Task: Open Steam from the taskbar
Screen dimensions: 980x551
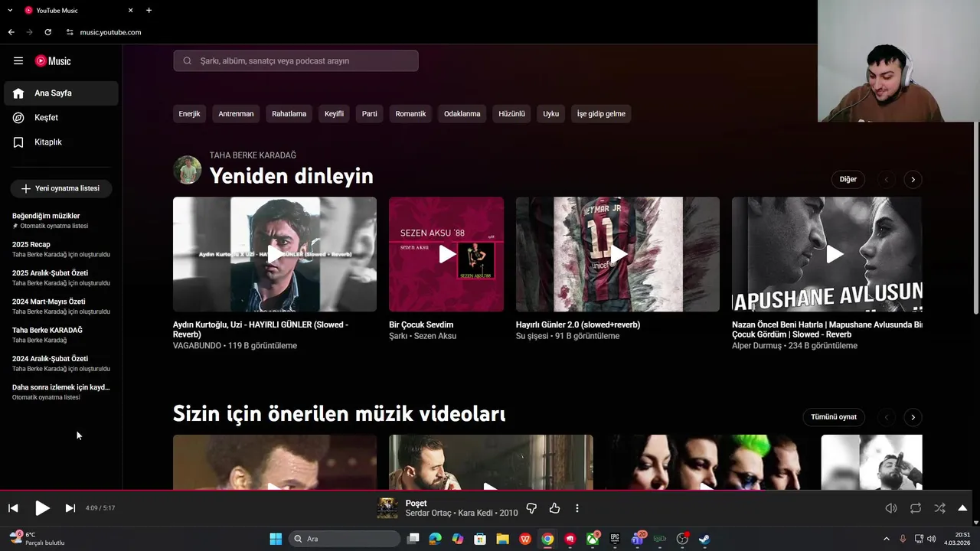Action: [704, 539]
